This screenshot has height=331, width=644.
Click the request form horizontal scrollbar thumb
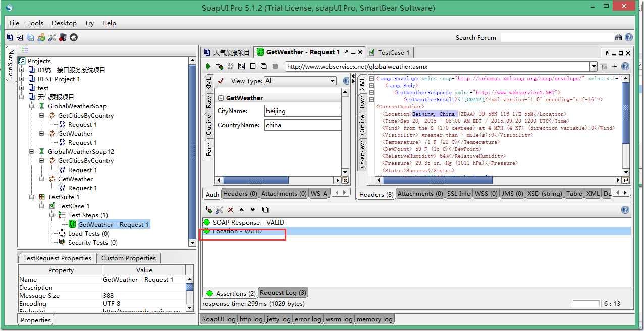point(256,180)
